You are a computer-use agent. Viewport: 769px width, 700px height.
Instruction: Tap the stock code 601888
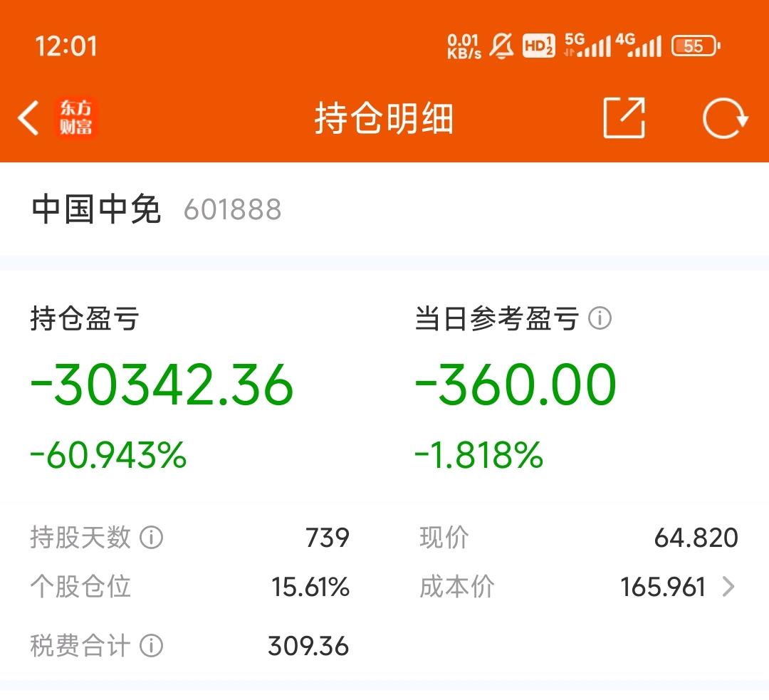[x=233, y=210]
